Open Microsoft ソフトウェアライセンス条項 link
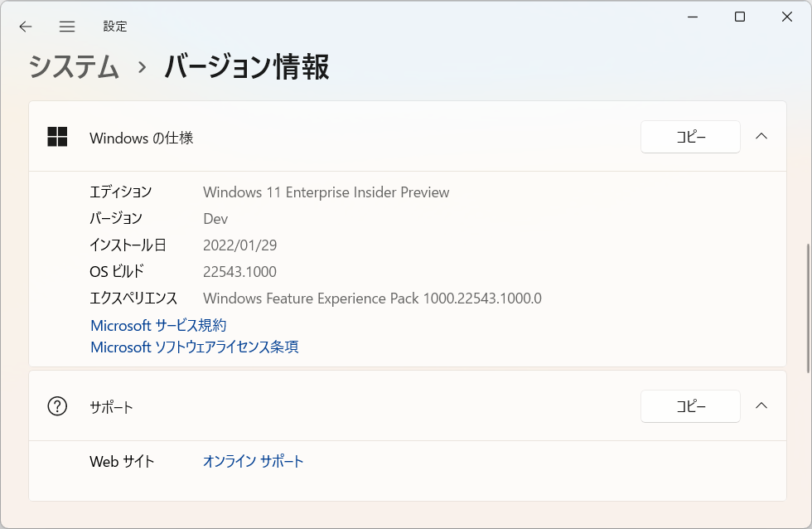This screenshot has height=529, width=812. [194, 347]
